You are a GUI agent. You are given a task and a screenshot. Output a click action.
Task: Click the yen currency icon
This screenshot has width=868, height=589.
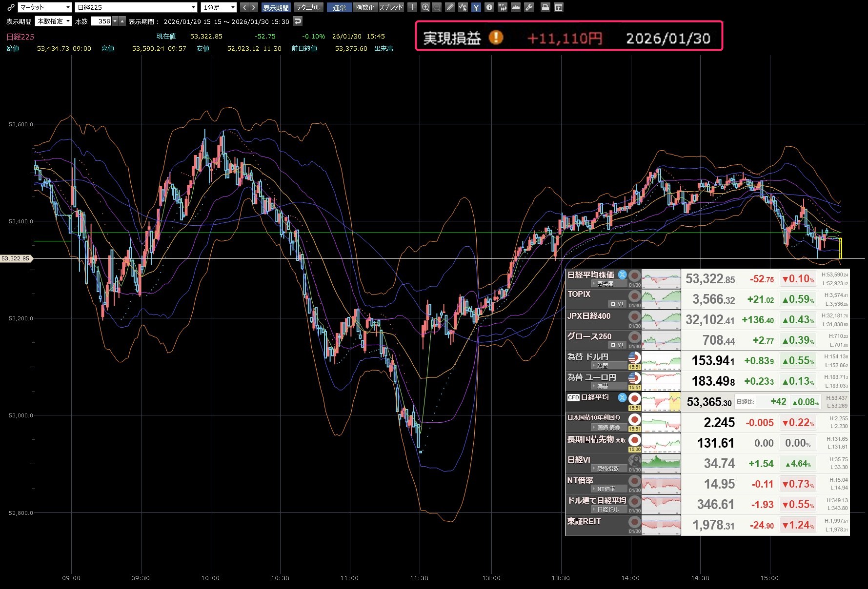pyautogui.click(x=476, y=7)
